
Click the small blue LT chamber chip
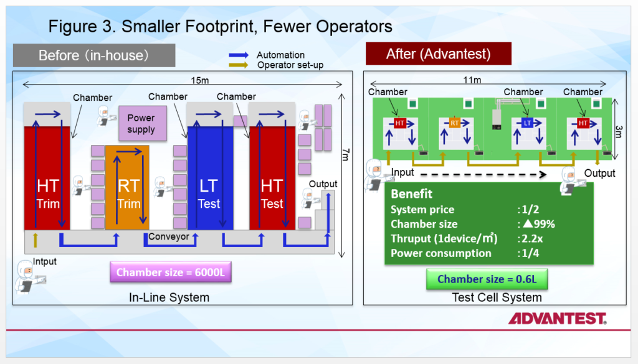tap(526, 124)
